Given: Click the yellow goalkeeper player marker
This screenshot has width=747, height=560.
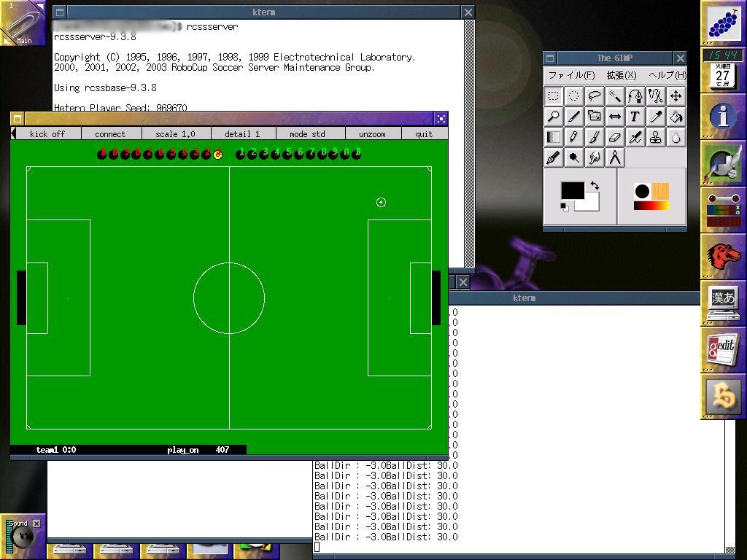Looking at the screenshot, I should point(217,154).
